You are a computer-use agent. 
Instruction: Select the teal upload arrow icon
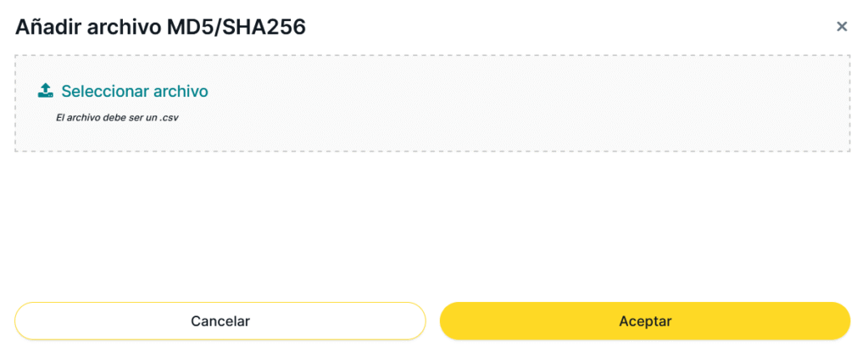(46, 90)
